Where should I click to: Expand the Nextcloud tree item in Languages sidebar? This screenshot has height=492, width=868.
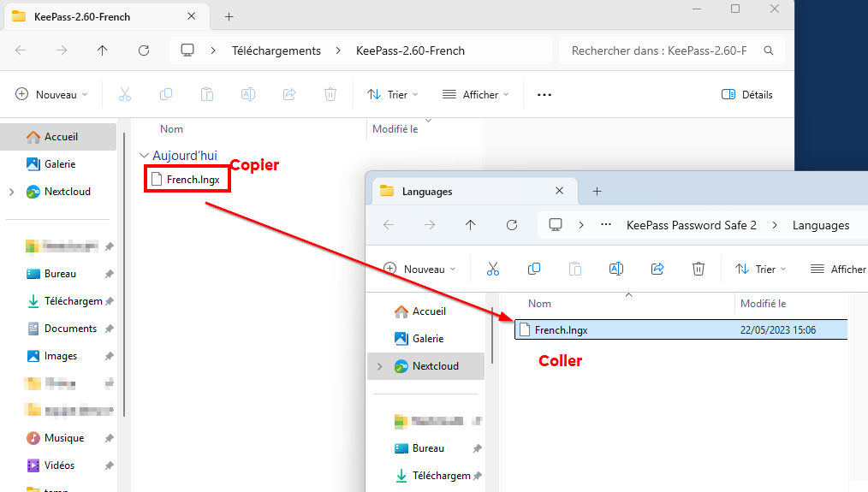click(378, 366)
